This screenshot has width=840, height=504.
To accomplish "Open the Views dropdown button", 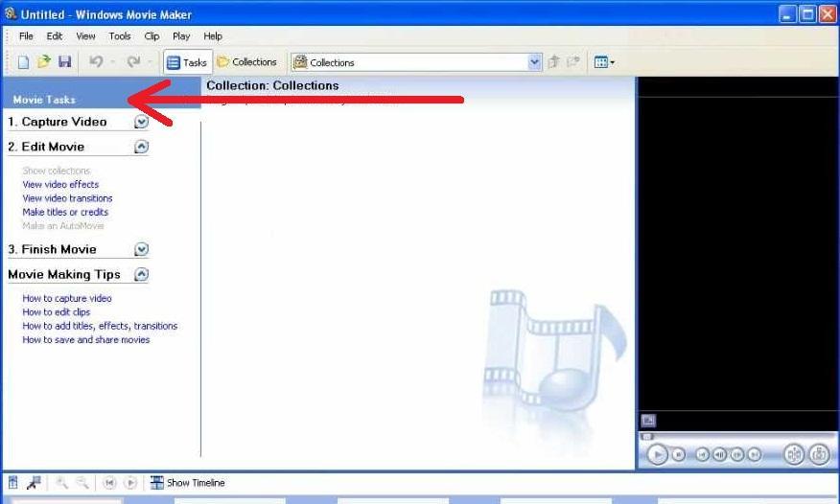I will (x=604, y=62).
